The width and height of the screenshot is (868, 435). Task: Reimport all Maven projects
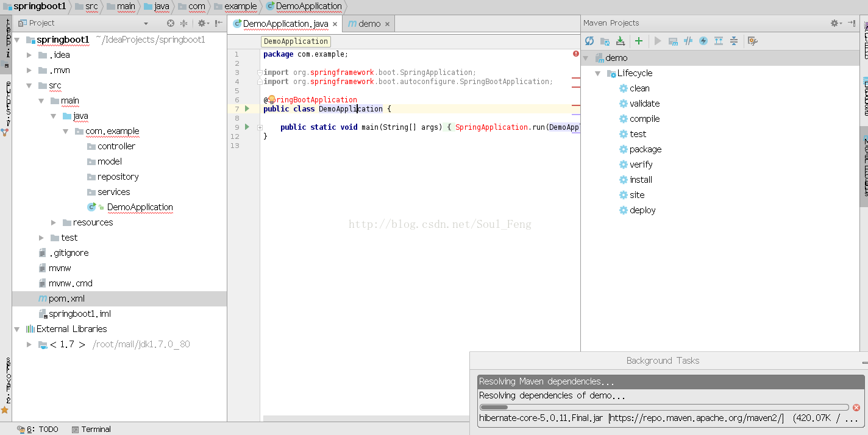point(589,41)
